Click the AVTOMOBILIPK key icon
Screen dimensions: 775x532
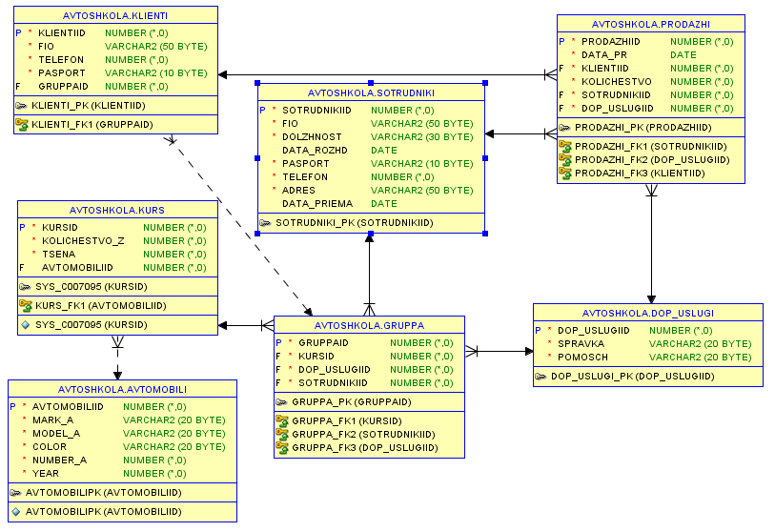16,493
